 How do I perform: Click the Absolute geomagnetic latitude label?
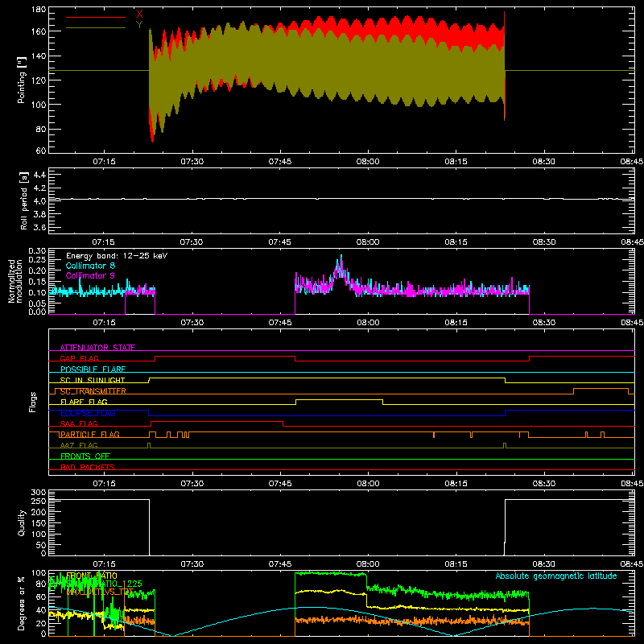click(556, 576)
